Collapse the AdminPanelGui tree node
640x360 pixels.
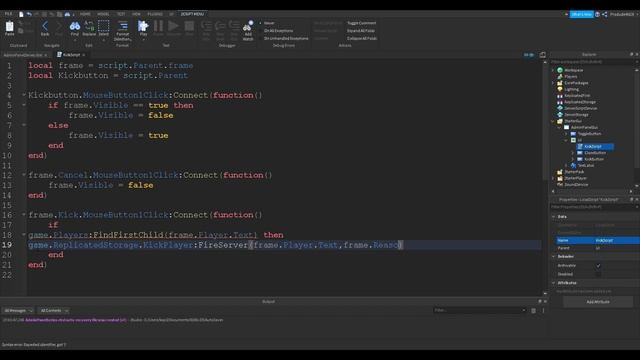[x=560, y=127]
